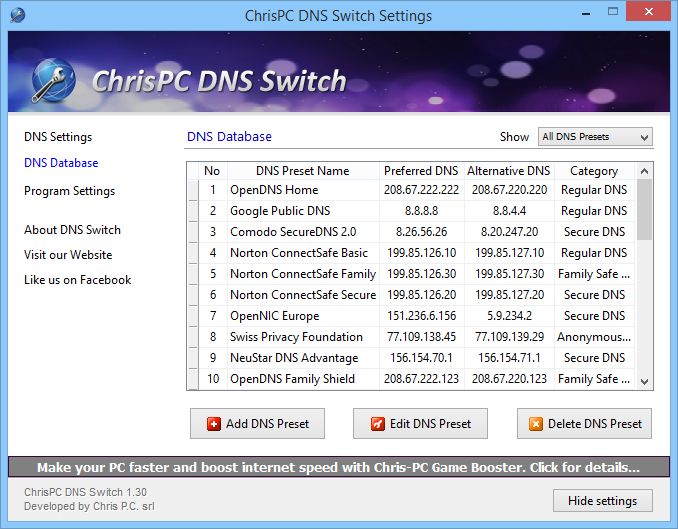This screenshot has height=529, width=678.
Task: Click the Category column header
Action: click(594, 171)
